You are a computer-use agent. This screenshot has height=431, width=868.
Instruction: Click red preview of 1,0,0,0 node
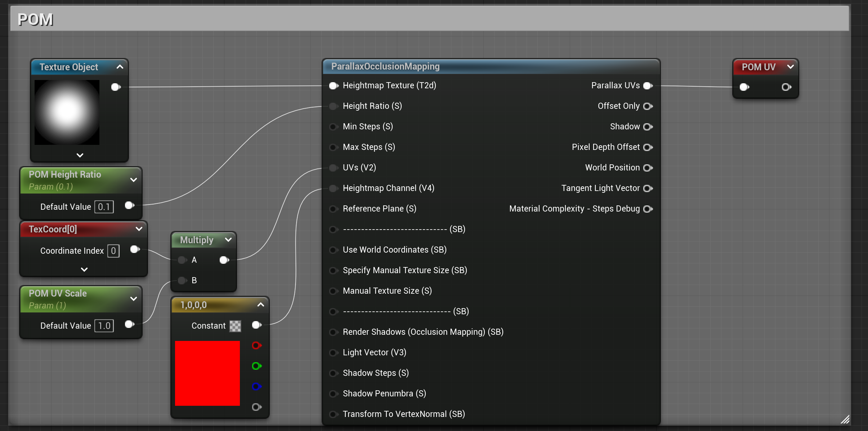(x=207, y=373)
